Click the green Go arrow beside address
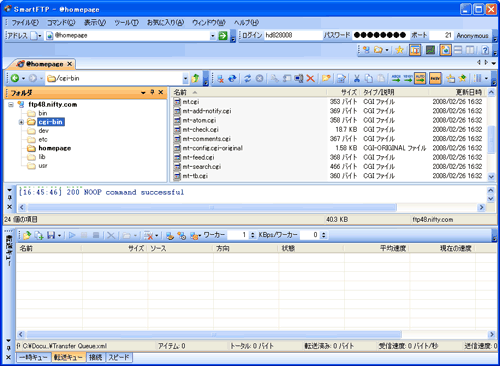Screen dimensions: 500x366 tap(223, 36)
